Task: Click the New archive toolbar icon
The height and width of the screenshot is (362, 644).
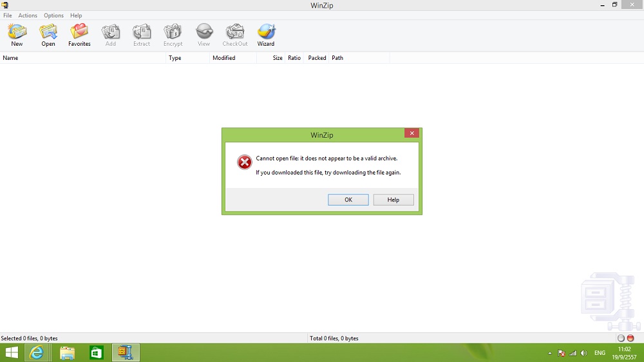Action: (x=17, y=35)
